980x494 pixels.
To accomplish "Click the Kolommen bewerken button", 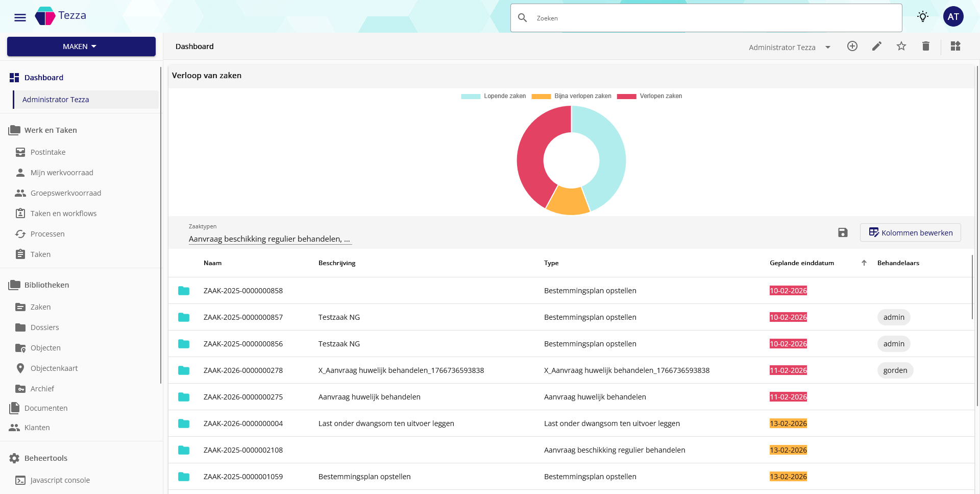I will [x=910, y=233].
